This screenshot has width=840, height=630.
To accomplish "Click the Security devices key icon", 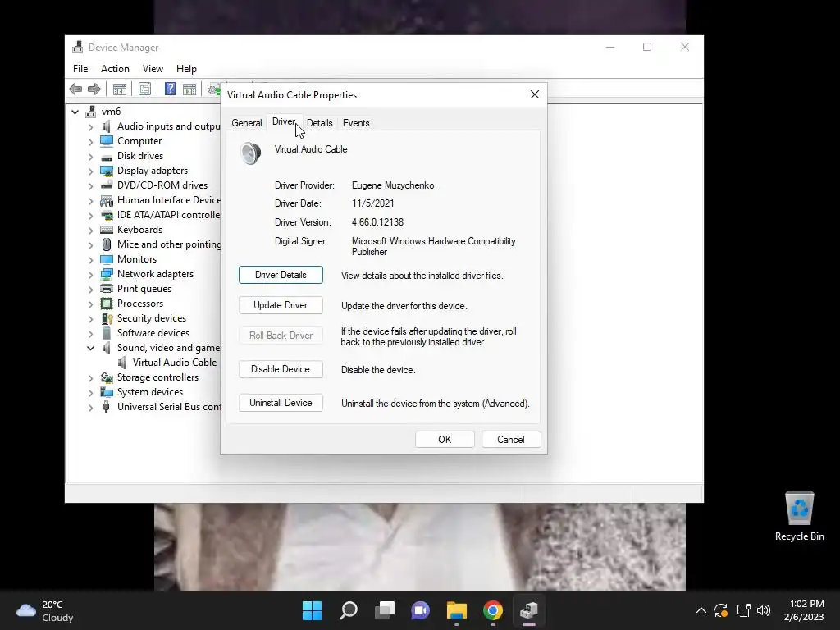I will point(107,318).
